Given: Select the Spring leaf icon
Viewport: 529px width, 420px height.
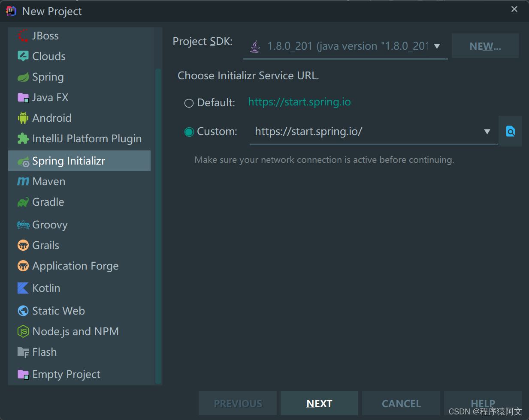Looking at the screenshot, I should pos(23,77).
